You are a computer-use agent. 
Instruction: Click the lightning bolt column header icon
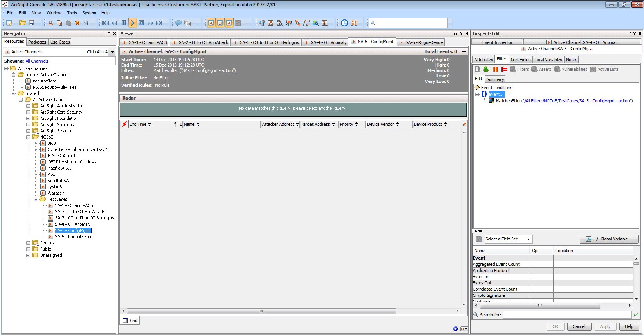(x=124, y=124)
